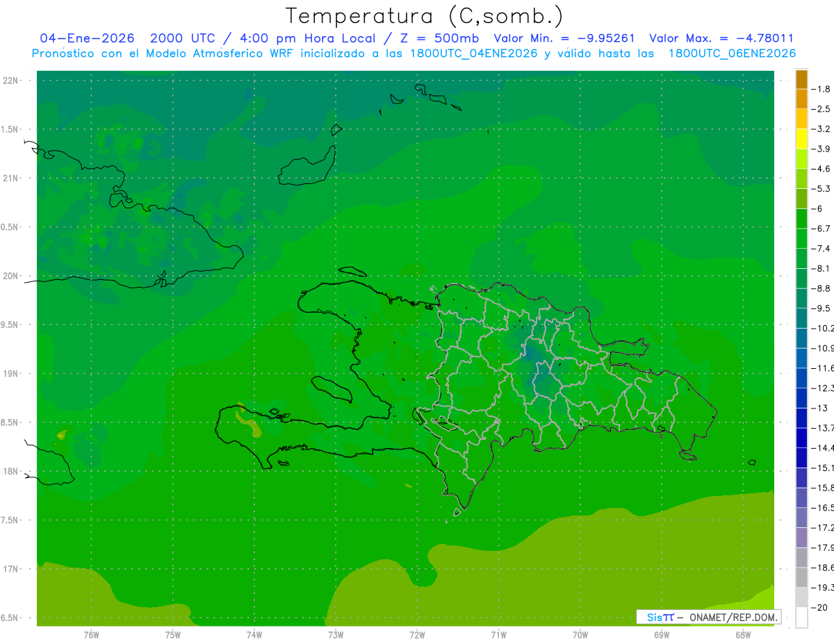The height and width of the screenshot is (644, 834).
Task: Click the '18N' latitude label
Action: coord(11,471)
